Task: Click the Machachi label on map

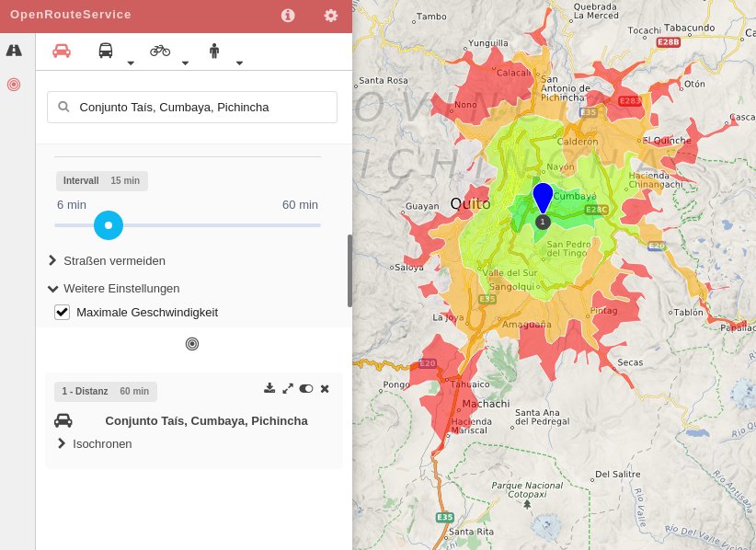Action: tap(486, 404)
